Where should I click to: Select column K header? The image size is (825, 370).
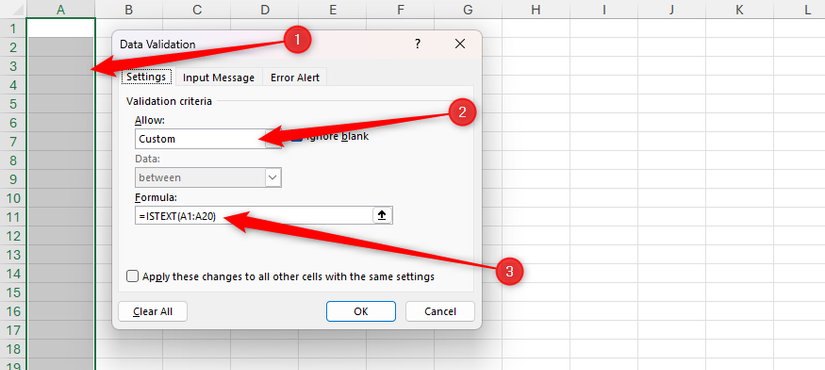pyautogui.click(x=739, y=9)
